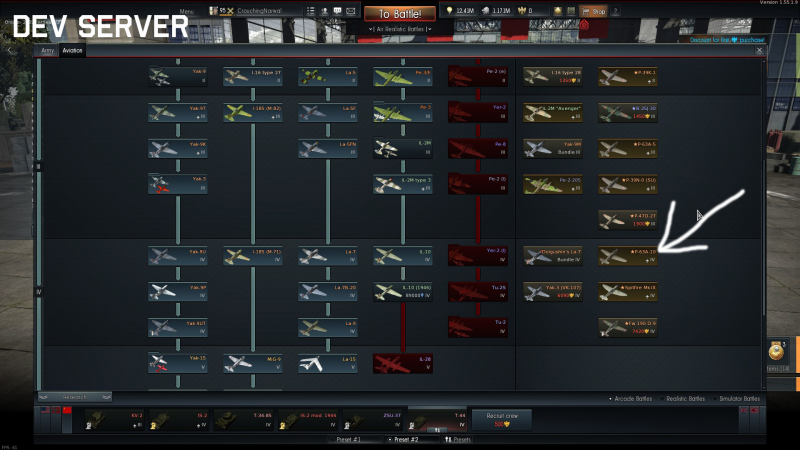The image size is (800, 450).
Task: Choose Arcade Battles radio option
Action: coord(632,398)
